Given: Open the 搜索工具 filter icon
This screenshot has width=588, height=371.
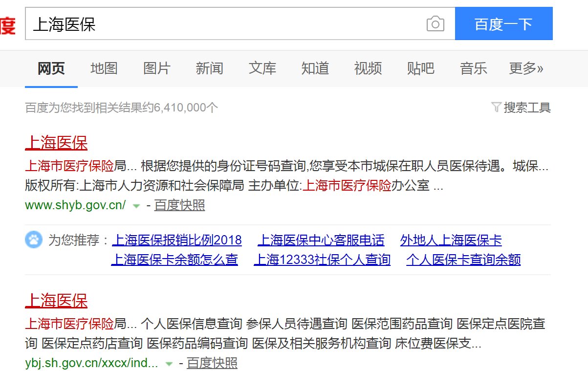Looking at the screenshot, I should 496,108.
